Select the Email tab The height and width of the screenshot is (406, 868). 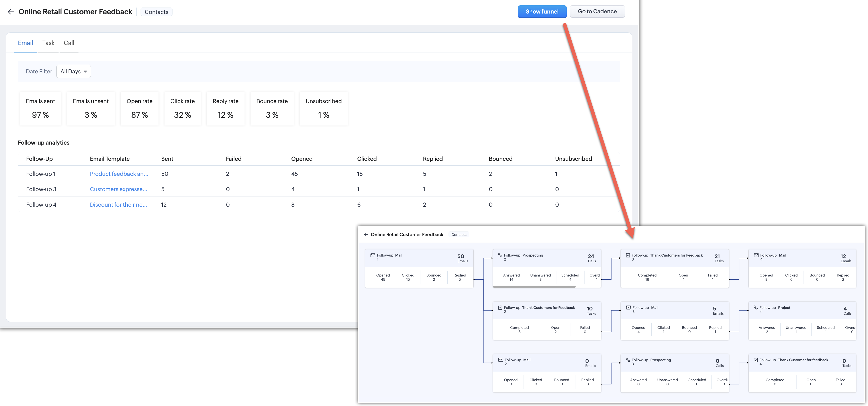pyautogui.click(x=25, y=43)
